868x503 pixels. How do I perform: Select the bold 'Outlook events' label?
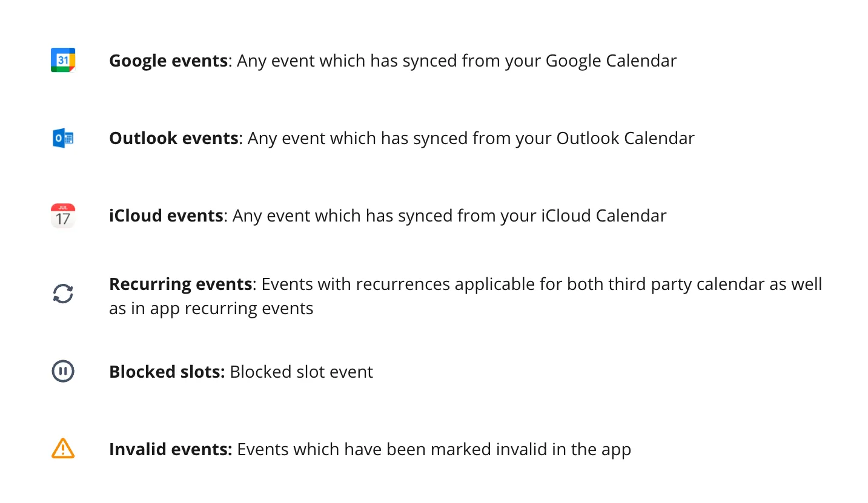point(174,138)
